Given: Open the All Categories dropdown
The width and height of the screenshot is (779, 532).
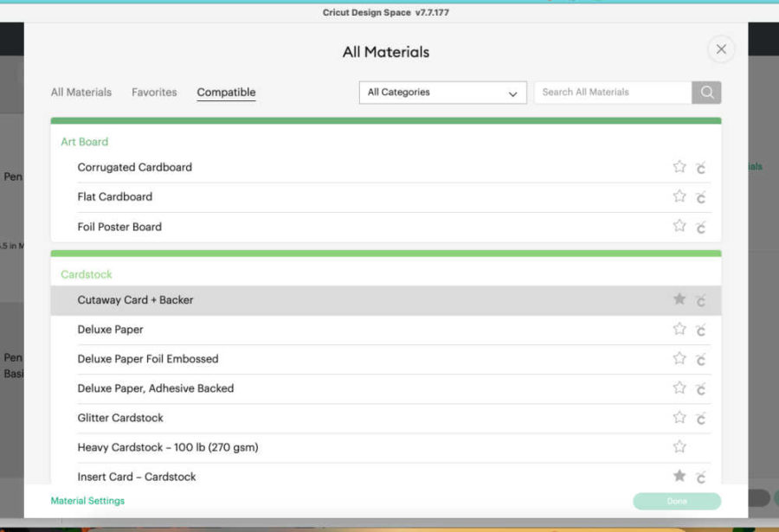Looking at the screenshot, I should point(442,93).
